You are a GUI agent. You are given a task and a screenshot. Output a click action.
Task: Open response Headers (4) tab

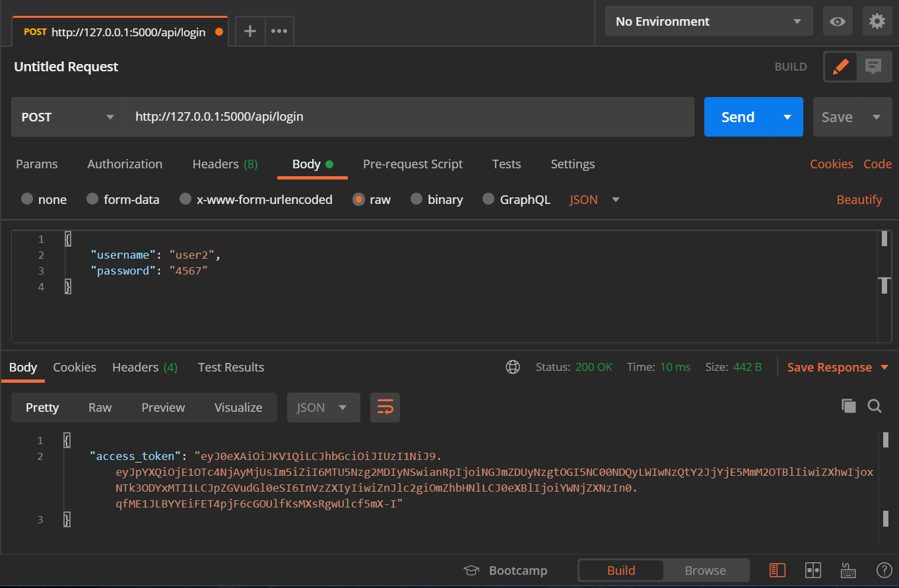click(145, 367)
